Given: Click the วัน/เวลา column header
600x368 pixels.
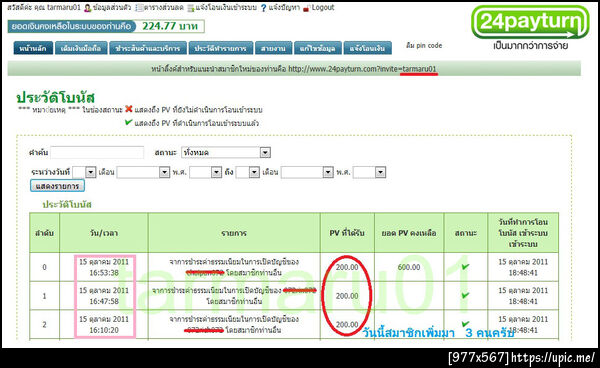Looking at the screenshot, I should coord(104,233).
